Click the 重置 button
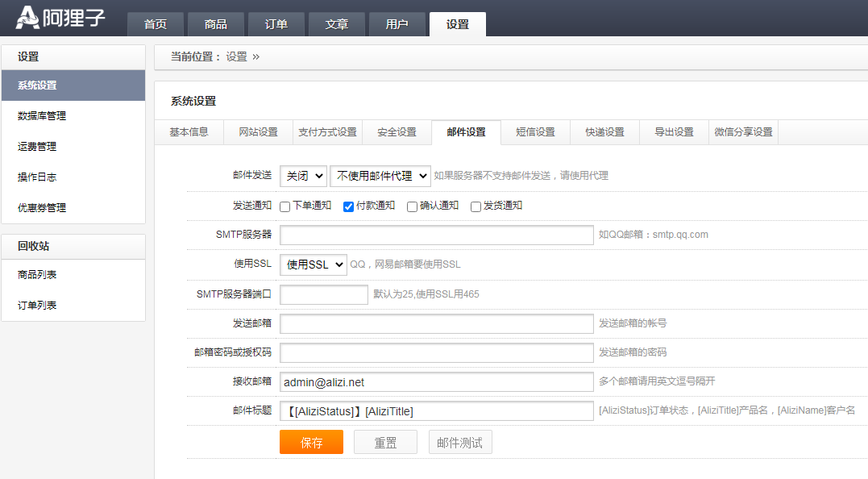The width and height of the screenshot is (868, 479). coord(385,442)
